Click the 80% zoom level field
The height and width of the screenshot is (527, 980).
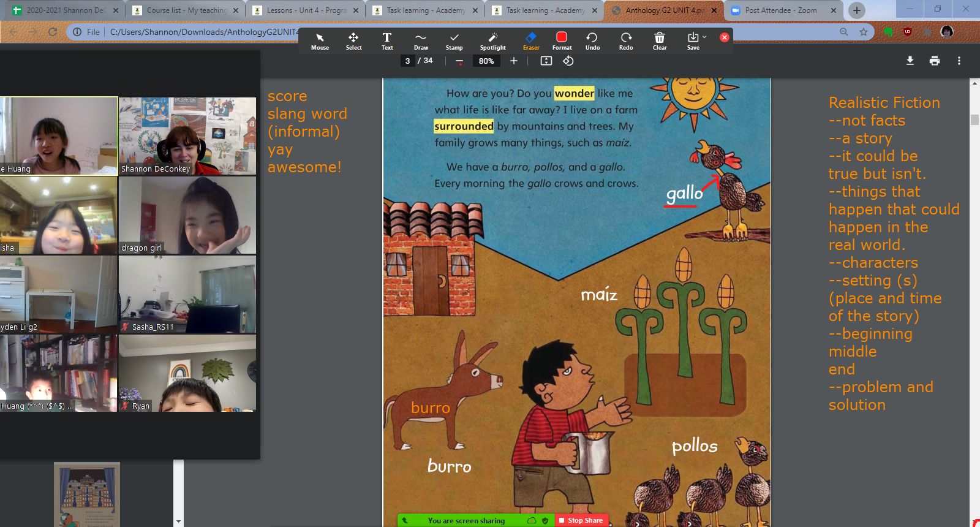pos(486,61)
